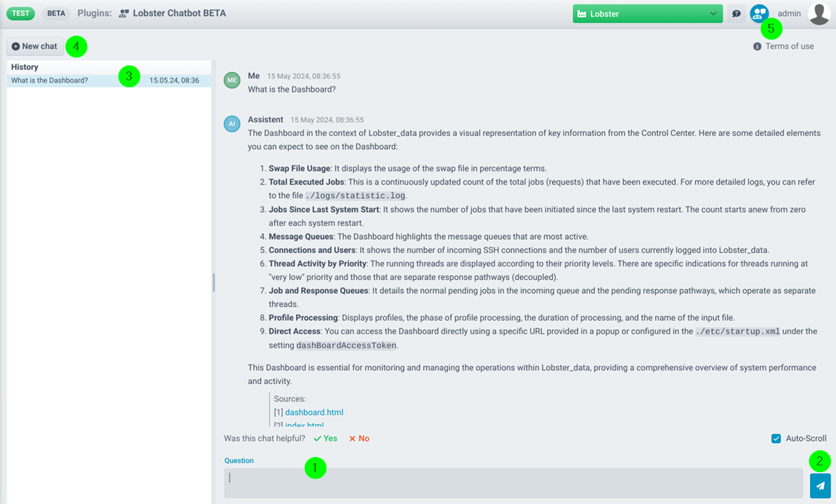Viewport: 836px width, 504px height.
Task: Click the "Sources:" label
Action: click(290, 398)
